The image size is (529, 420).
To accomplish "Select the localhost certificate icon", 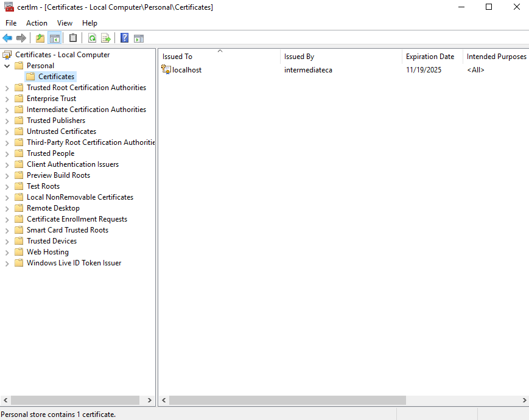I will (166, 70).
